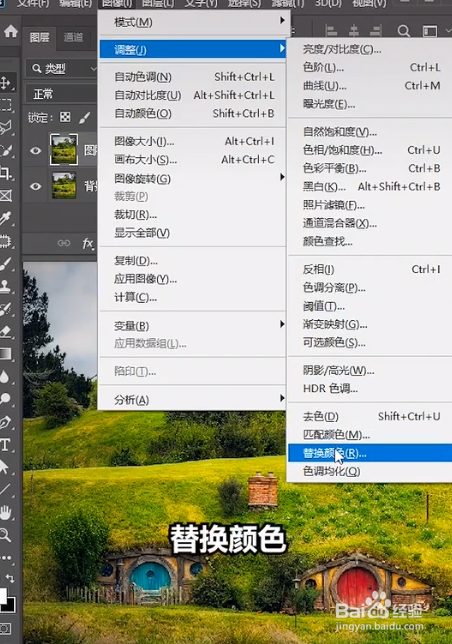Choose 色彩平衡(B) menu item

tap(370, 168)
